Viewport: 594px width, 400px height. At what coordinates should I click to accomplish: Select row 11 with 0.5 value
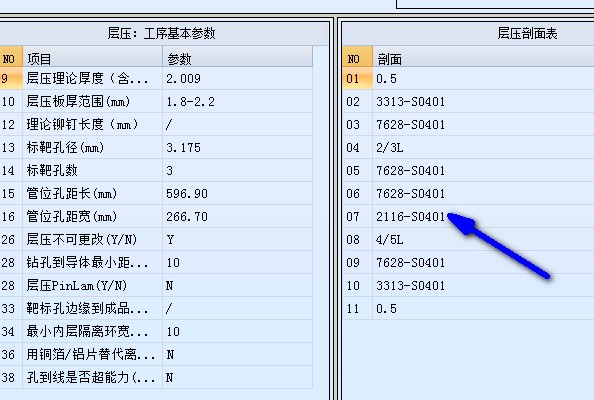468,308
